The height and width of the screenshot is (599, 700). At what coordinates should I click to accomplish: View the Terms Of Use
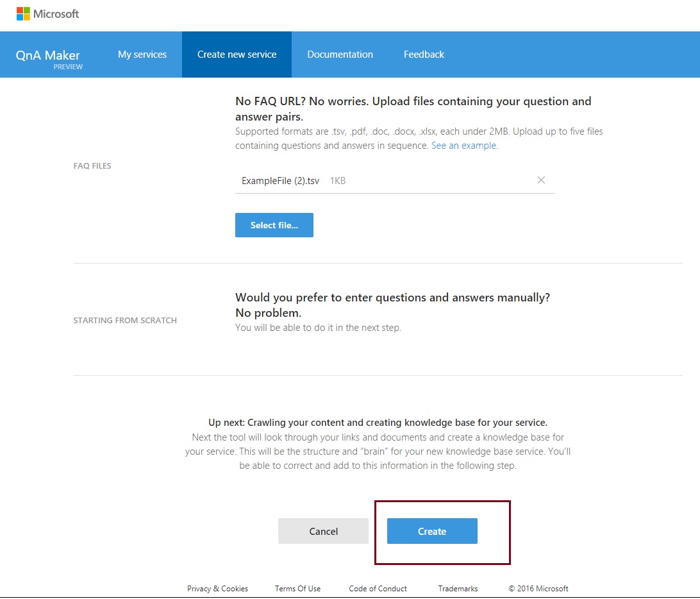coord(297,589)
